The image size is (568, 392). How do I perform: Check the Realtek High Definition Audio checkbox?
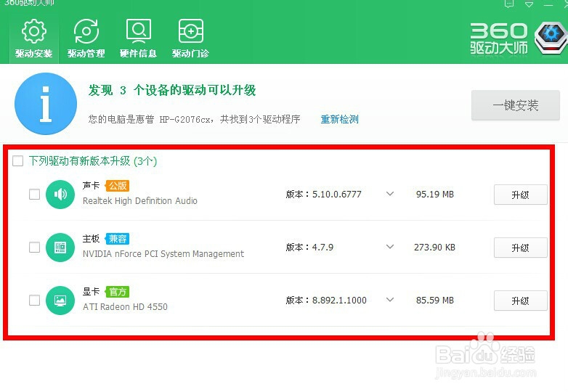click(34, 195)
